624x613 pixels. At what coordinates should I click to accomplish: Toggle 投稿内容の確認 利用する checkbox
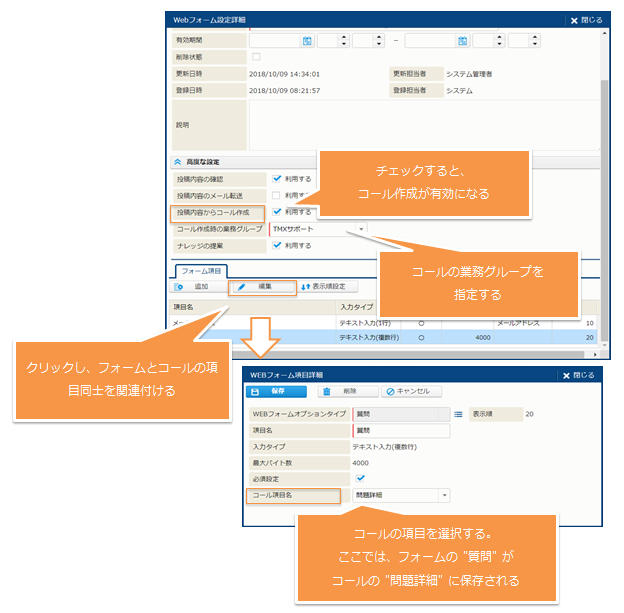coord(277,178)
